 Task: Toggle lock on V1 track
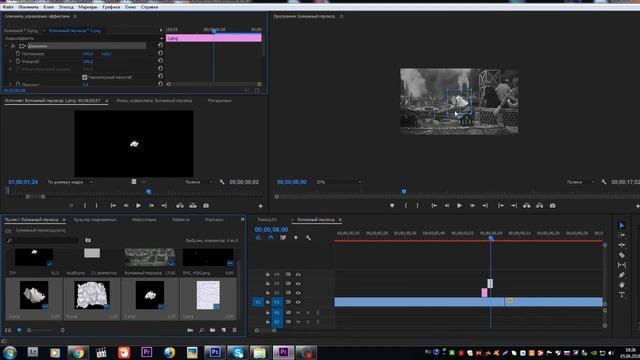tap(268, 302)
